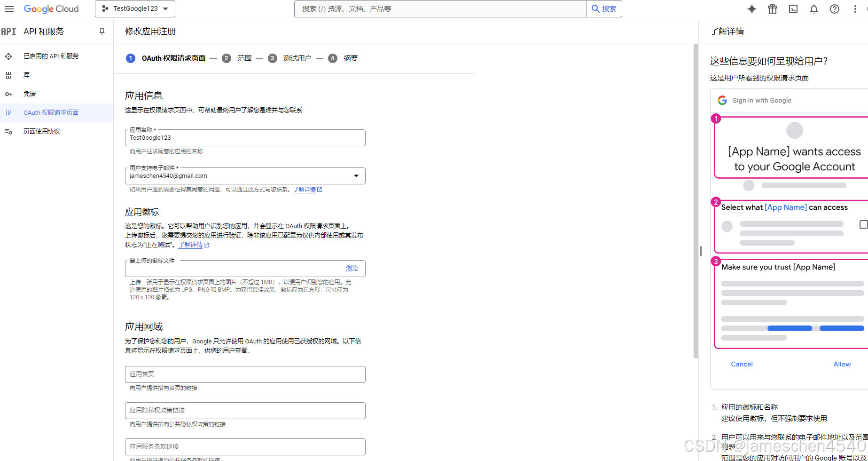Open the TestGoogle123 project selector dropdown
This screenshot has width=868, height=461.
[x=135, y=9]
